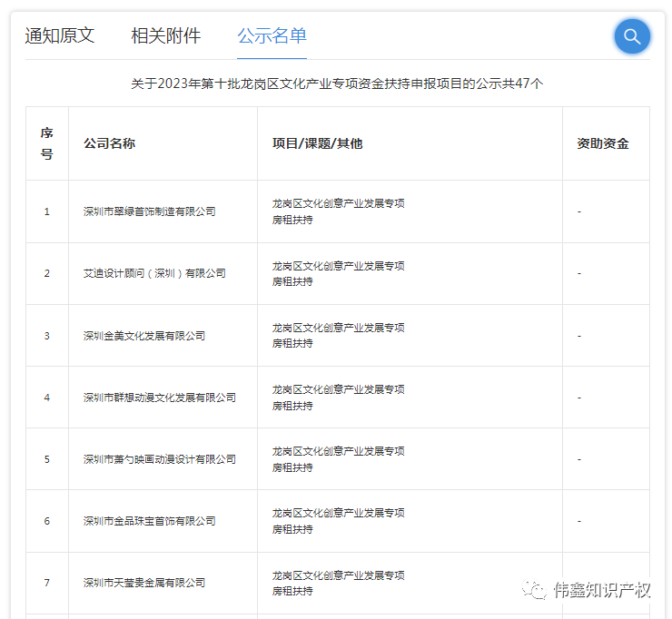The image size is (672, 619).
Task: Click row number 1 cell
Action: [x=47, y=211]
